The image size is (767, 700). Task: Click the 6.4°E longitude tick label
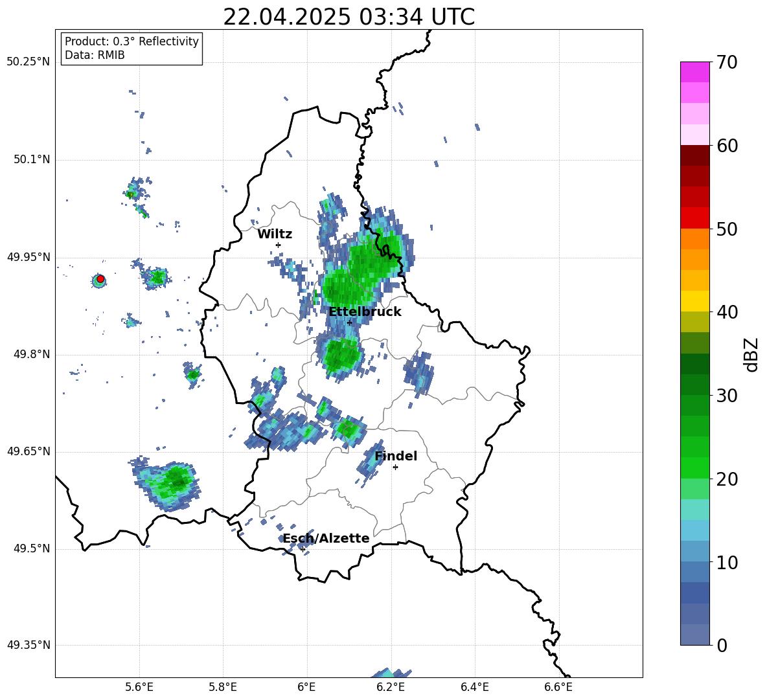(474, 687)
